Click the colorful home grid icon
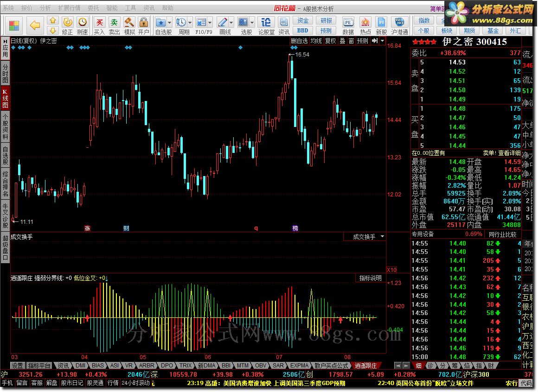 click(x=14, y=25)
